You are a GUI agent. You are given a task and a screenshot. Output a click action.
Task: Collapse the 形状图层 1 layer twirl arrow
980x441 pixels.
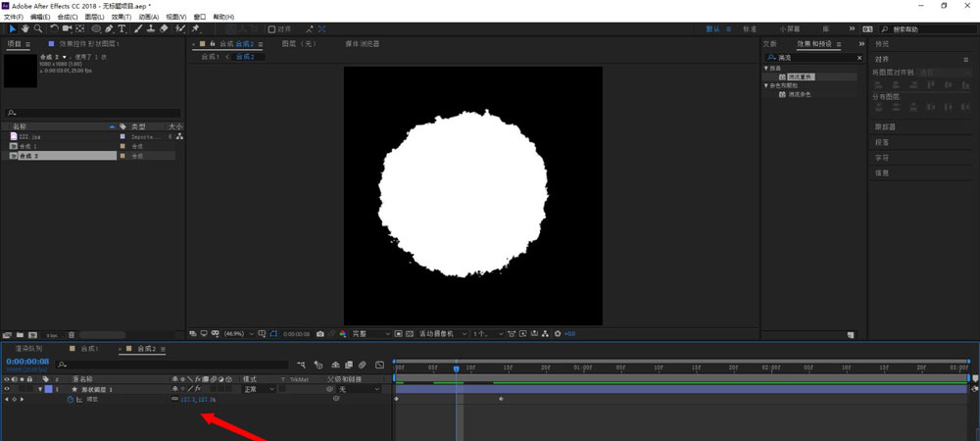[x=40, y=389]
